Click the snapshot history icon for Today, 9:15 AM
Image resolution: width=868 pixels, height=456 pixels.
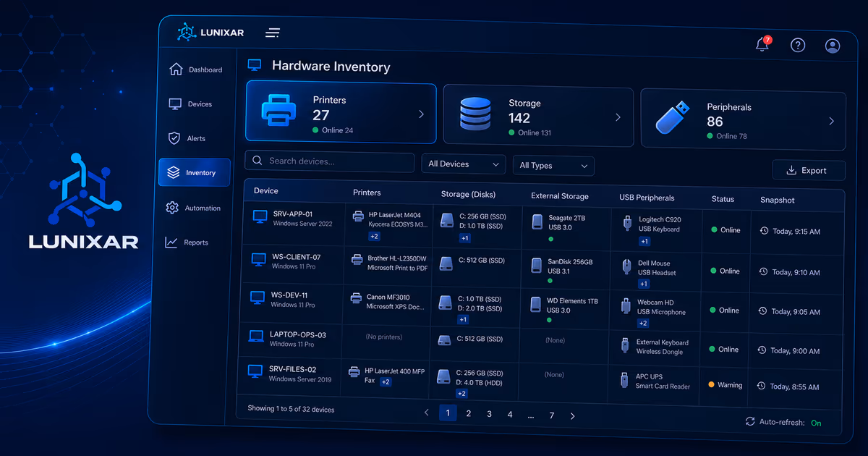click(x=764, y=231)
